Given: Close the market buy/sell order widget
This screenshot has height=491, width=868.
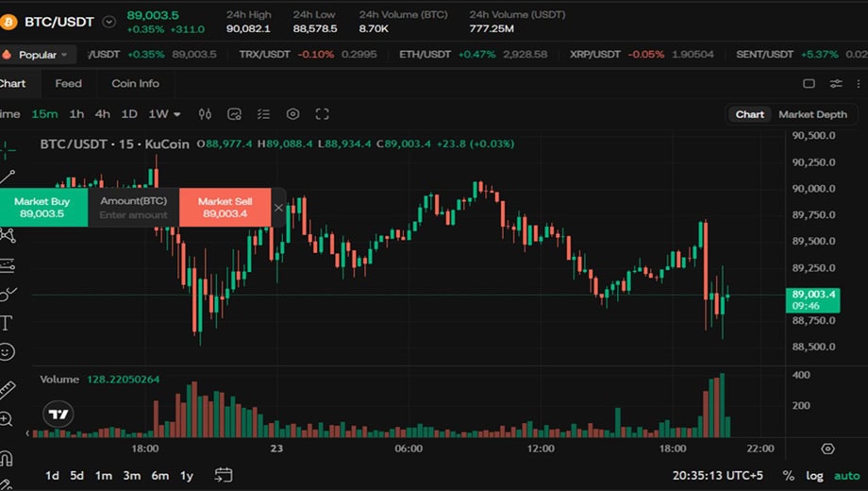Looking at the screenshot, I should pyautogui.click(x=278, y=208).
